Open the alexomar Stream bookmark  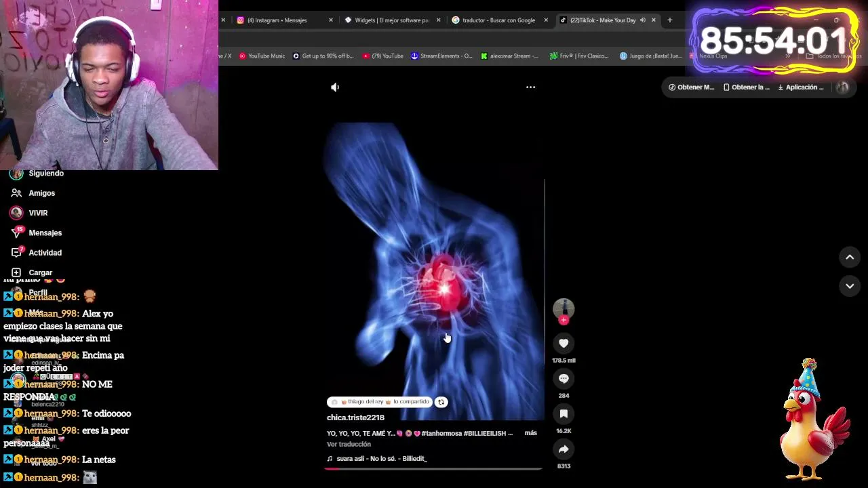[509, 56]
